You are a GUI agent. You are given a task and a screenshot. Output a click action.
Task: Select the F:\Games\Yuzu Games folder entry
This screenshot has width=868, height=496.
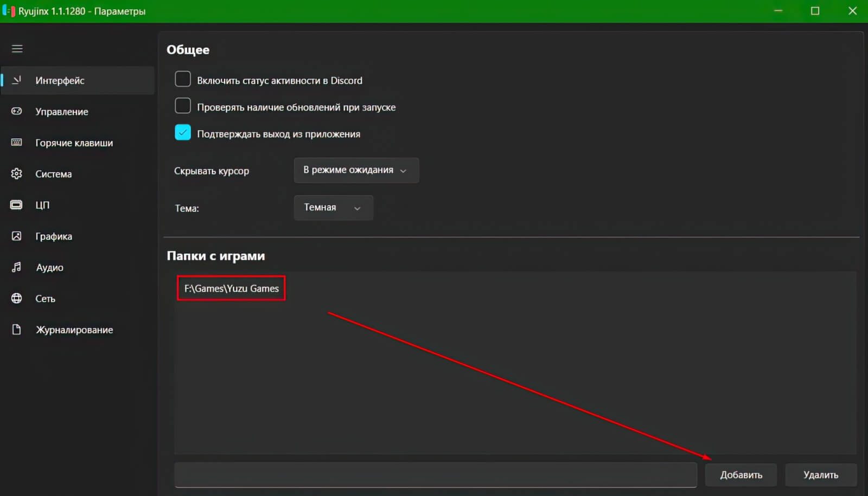click(x=232, y=288)
